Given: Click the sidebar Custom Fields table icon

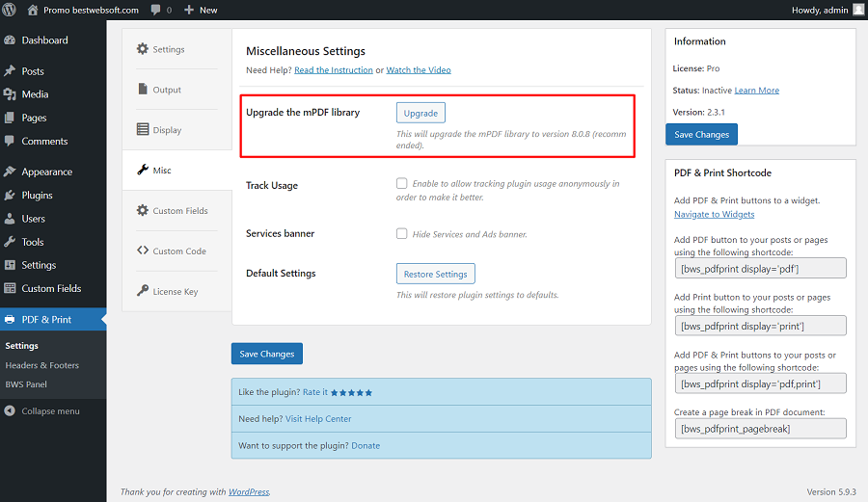Looking at the screenshot, I should coord(10,288).
